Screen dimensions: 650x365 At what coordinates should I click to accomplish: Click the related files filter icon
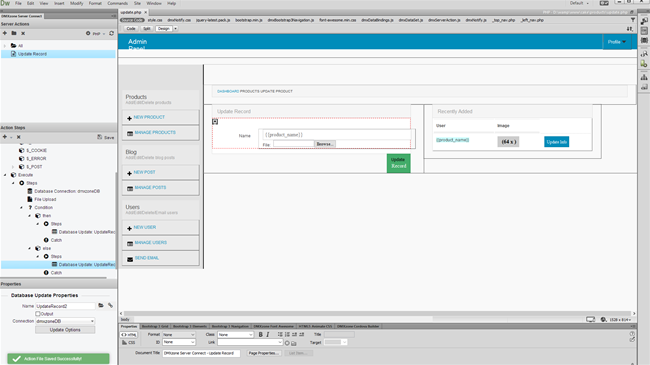(x=633, y=20)
